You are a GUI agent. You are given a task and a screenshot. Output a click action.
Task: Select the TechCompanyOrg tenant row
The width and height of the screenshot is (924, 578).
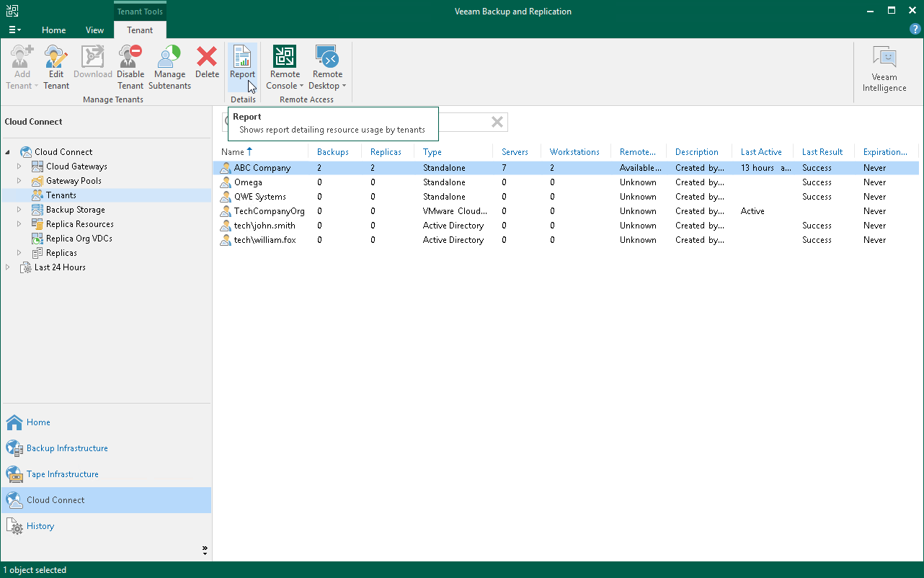269,211
